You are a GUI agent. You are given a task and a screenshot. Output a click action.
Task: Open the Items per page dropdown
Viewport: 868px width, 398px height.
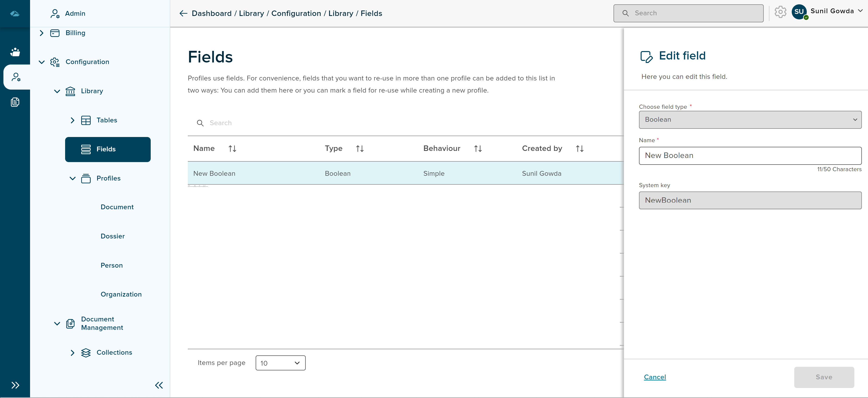pyautogui.click(x=280, y=363)
